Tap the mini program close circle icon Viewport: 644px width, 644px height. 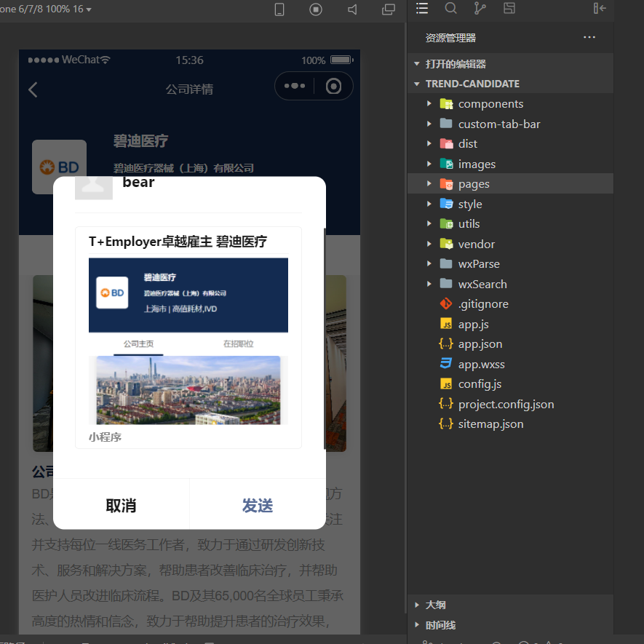pos(333,87)
